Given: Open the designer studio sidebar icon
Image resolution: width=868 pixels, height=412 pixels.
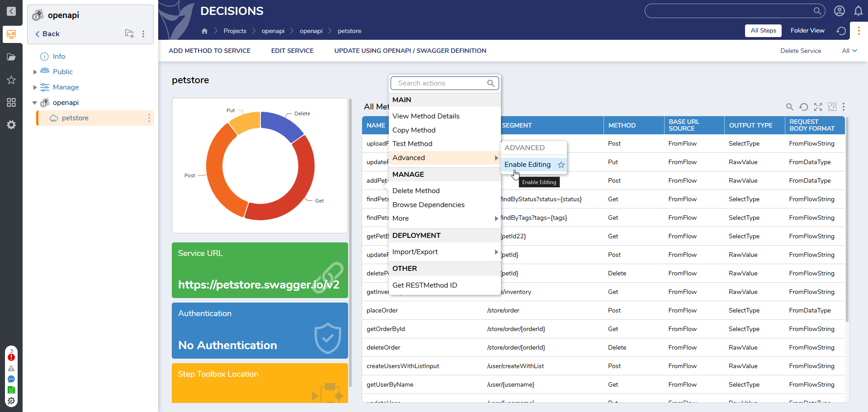Looking at the screenshot, I should (x=11, y=34).
